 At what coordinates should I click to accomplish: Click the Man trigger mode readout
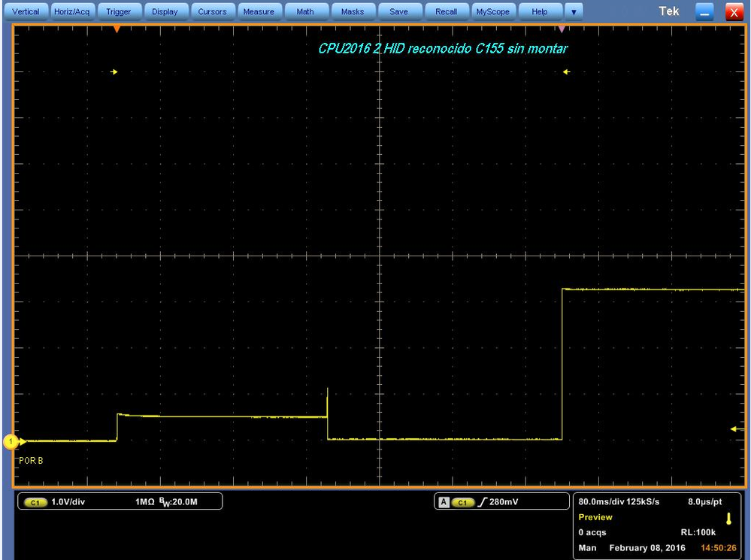[x=587, y=548]
